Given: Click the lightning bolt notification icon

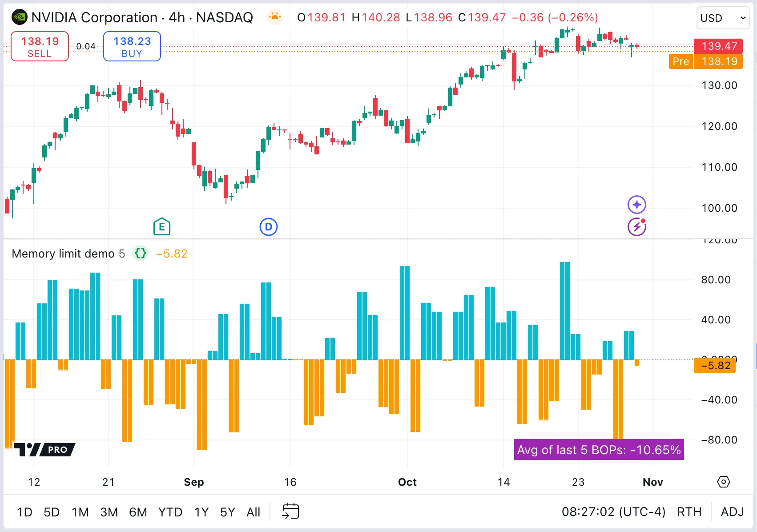Looking at the screenshot, I should click(x=637, y=227).
